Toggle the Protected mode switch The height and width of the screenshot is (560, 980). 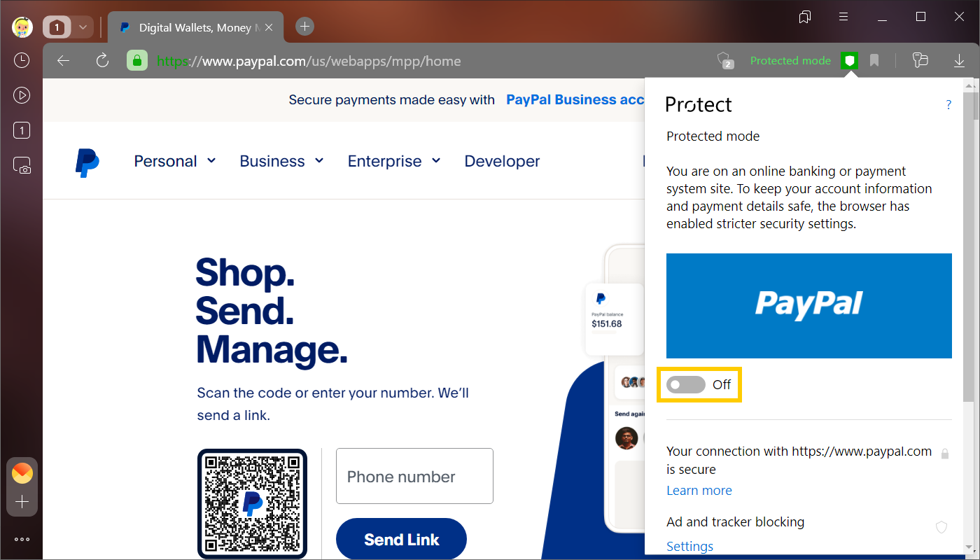[x=686, y=384]
